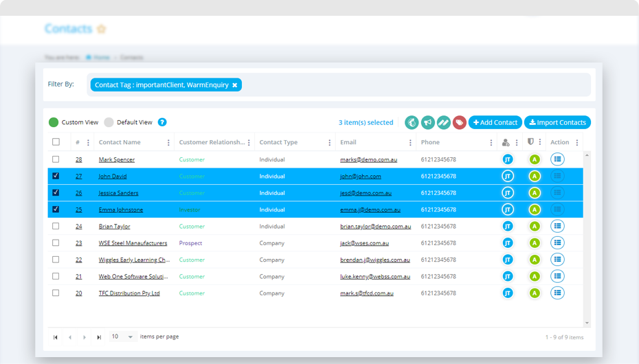This screenshot has width=639, height=364.
Task: Open action menu for TFC Distribution
Action: 557,293
